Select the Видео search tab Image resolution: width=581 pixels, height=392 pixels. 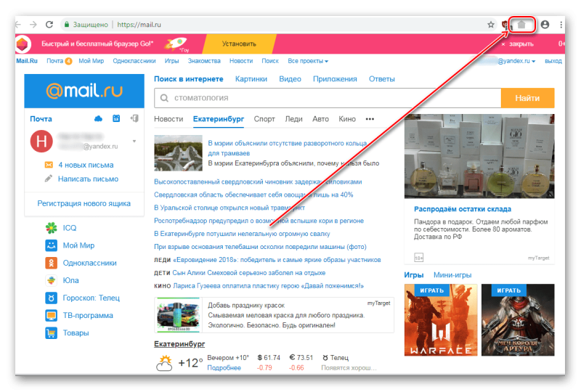tap(290, 79)
